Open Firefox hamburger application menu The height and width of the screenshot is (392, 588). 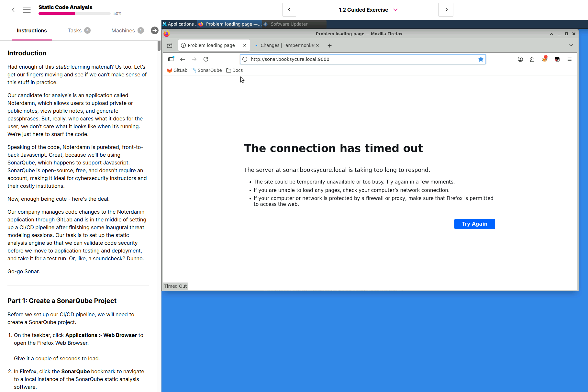(570, 59)
